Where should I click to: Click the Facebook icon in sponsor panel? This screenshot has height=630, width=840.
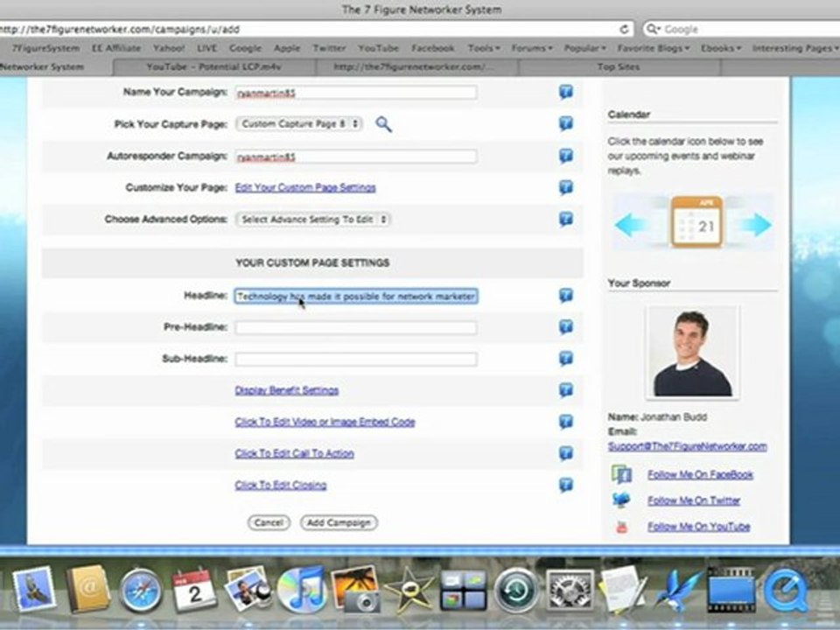coord(622,474)
